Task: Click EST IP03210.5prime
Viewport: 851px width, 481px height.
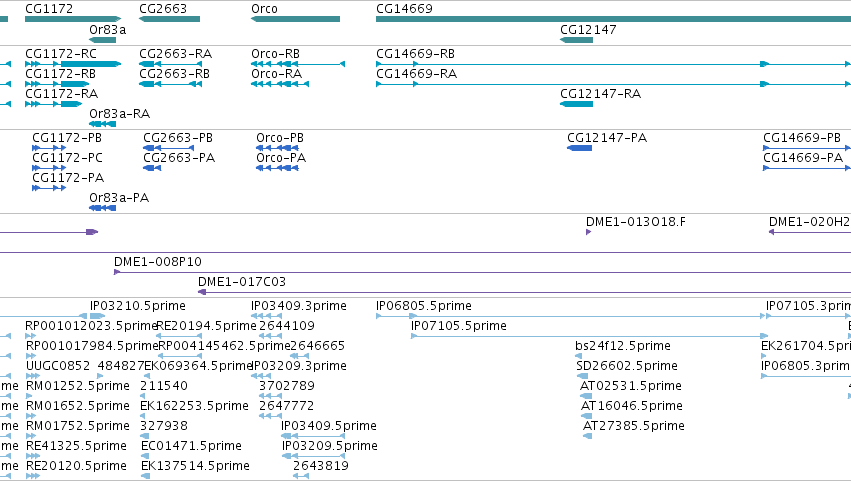Action: click(138, 306)
